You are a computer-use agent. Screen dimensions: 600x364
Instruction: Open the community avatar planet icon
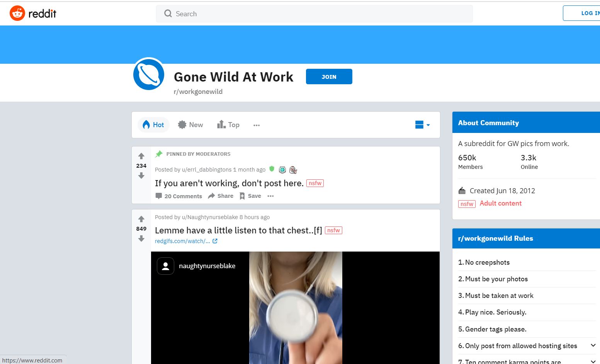click(x=149, y=75)
